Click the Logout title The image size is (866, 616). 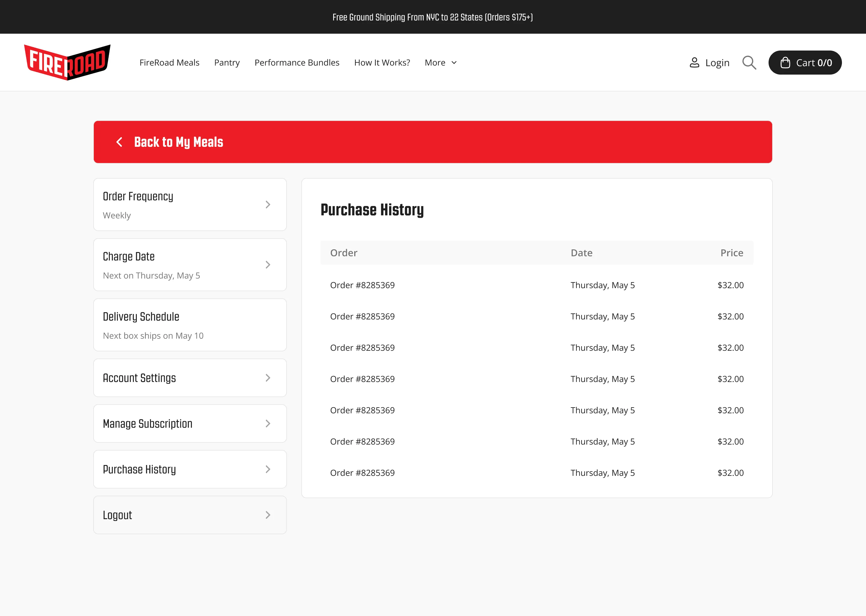[x=117, y=515]
